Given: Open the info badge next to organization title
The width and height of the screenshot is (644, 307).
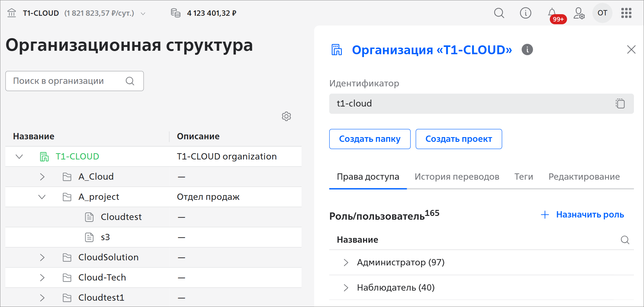Looking at the screenshot, I should [527, 49].
